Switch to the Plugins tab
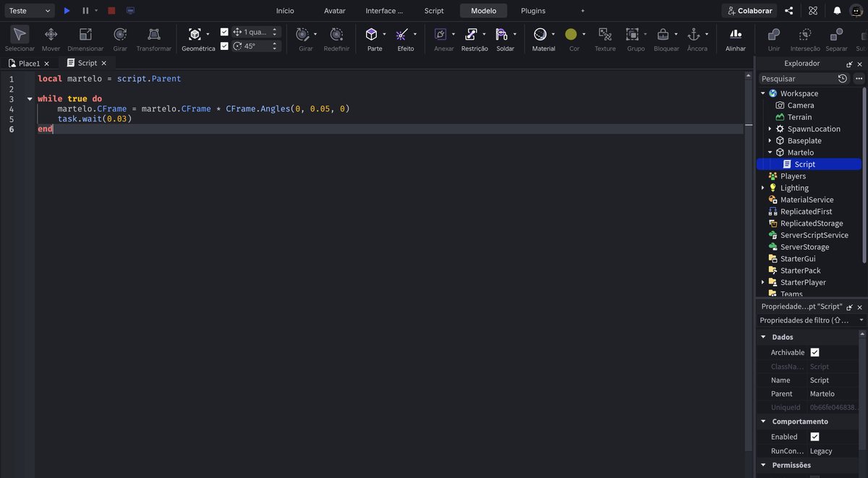This screenshot has height=478, width=868. tap(533, 11)
